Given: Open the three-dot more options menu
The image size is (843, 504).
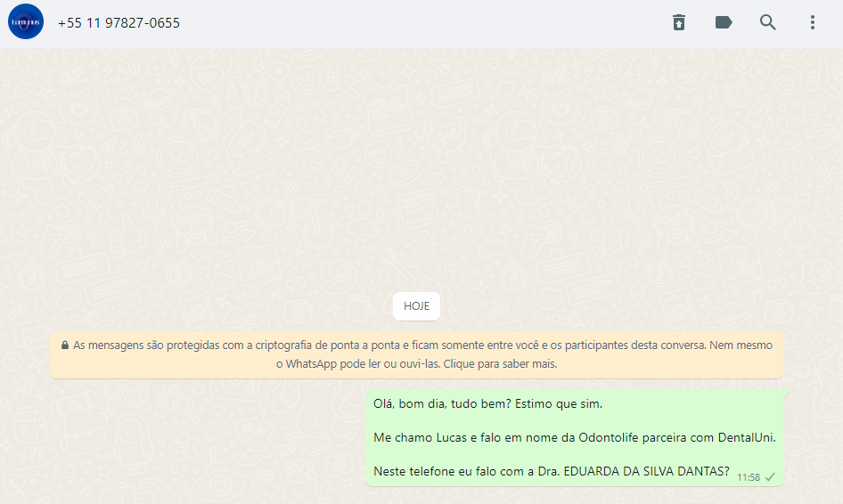Looking at the screenshot, I should click(813, 22).
